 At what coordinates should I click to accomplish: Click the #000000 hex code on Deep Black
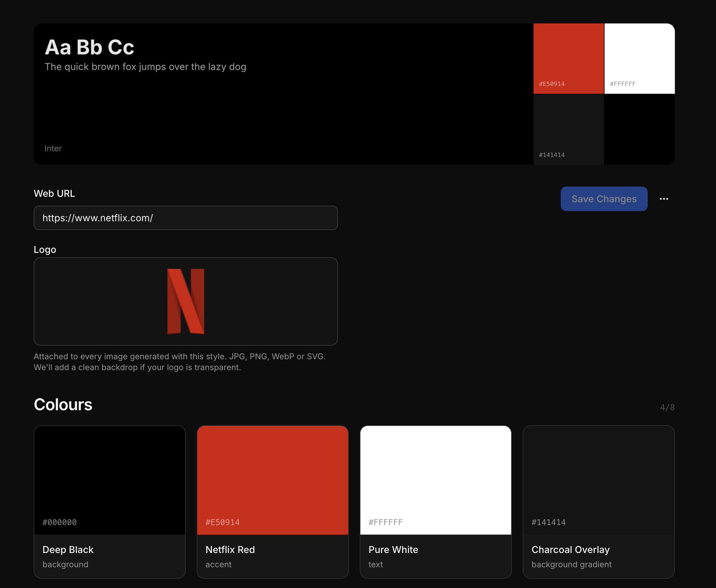[59, 522]
